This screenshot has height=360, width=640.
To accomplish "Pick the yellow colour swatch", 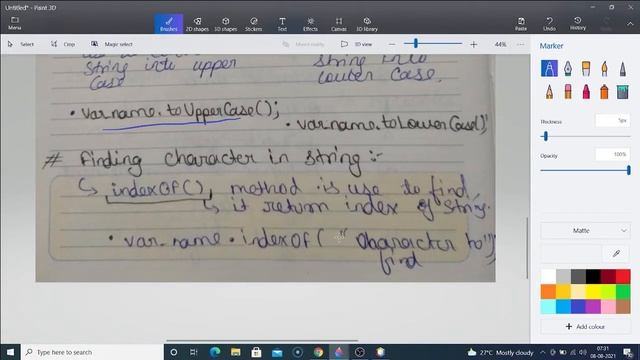I will click(593, 291).
